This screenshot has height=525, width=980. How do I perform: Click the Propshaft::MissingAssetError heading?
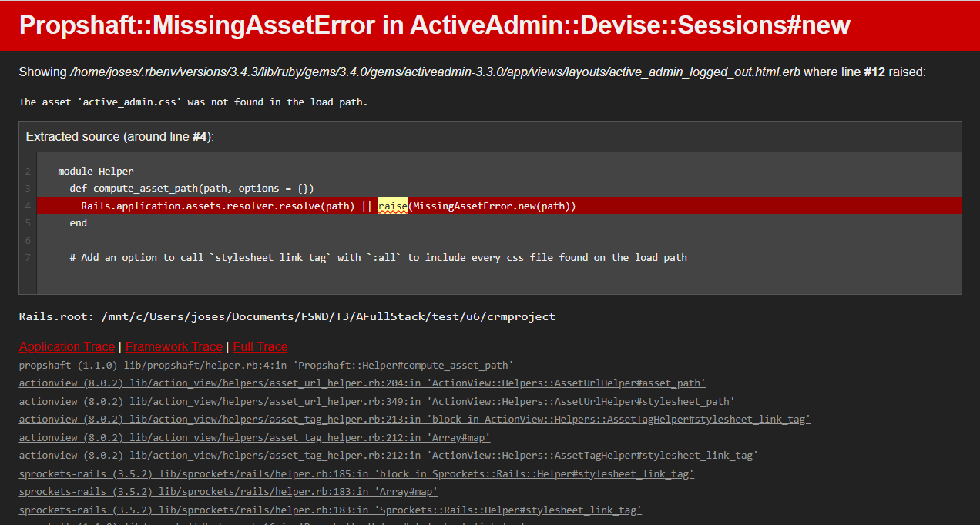435,25
